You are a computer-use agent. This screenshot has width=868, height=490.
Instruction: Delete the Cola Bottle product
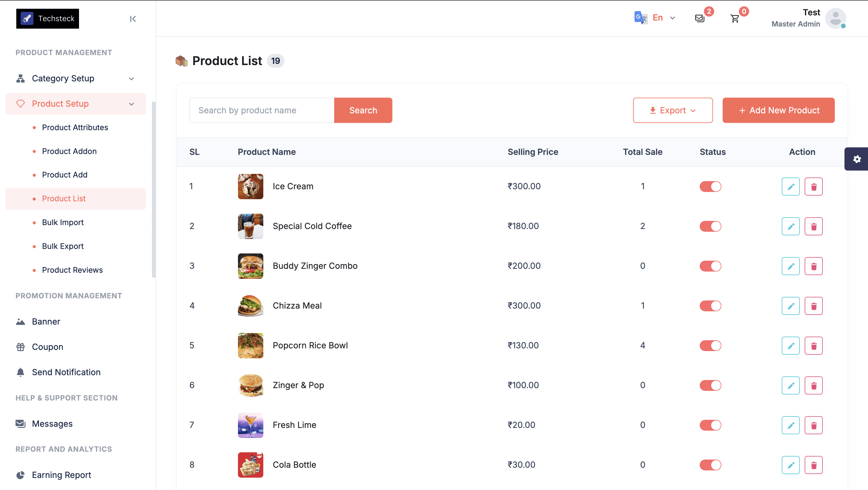(813, 465)
